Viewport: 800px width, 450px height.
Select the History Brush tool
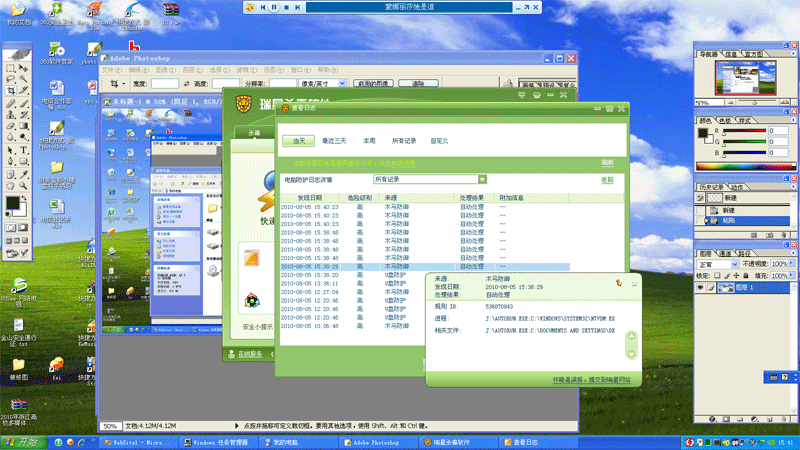(x=23, y=115)
